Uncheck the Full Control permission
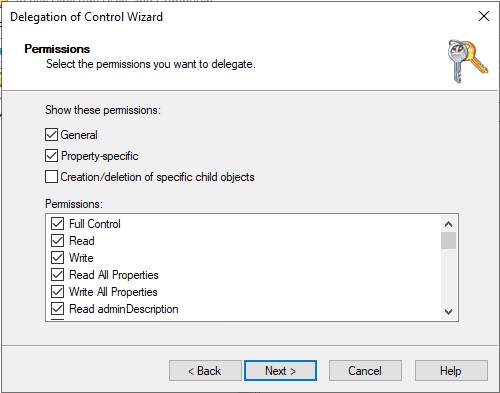Screen dimensions: 500x393 [x=57, y=224]
